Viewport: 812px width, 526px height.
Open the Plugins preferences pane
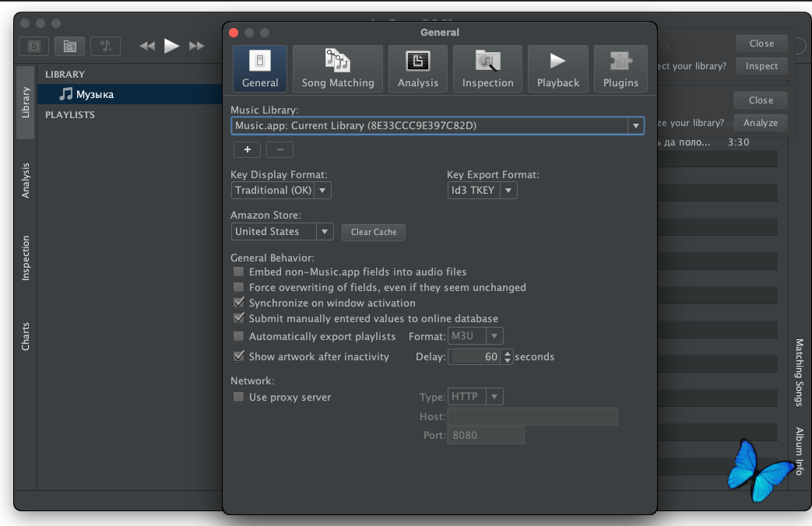(620, 69)
